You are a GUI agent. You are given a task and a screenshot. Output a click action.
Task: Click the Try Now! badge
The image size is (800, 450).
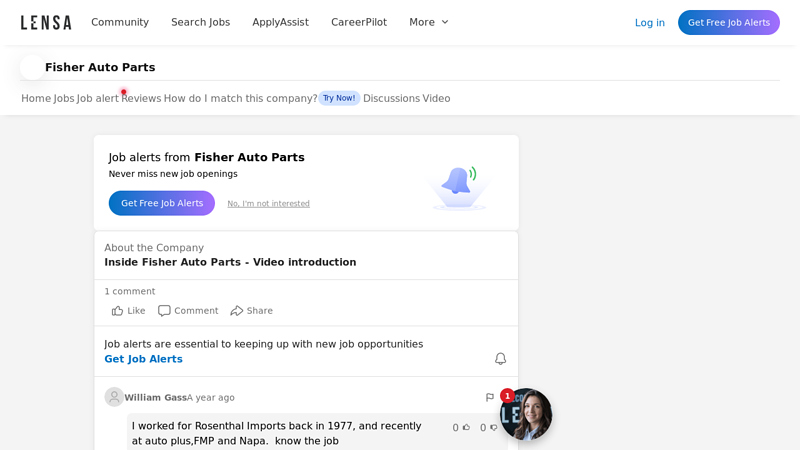339,98
